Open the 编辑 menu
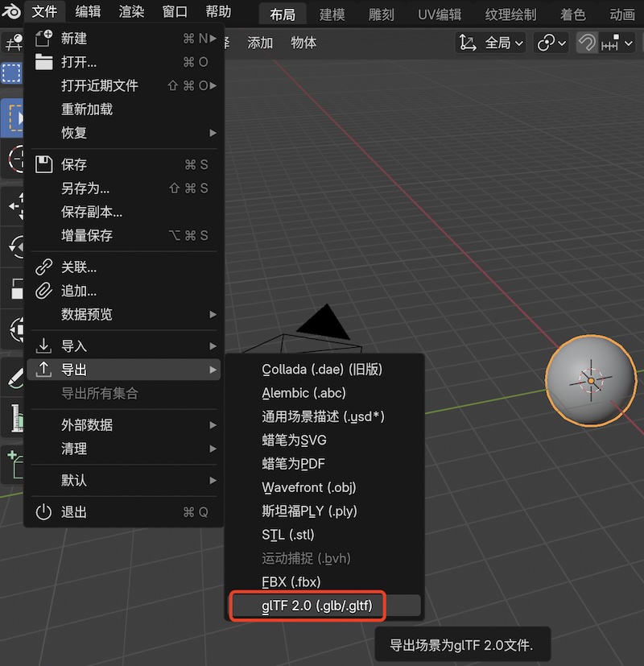The image size is (644, 666). (88, 11)
